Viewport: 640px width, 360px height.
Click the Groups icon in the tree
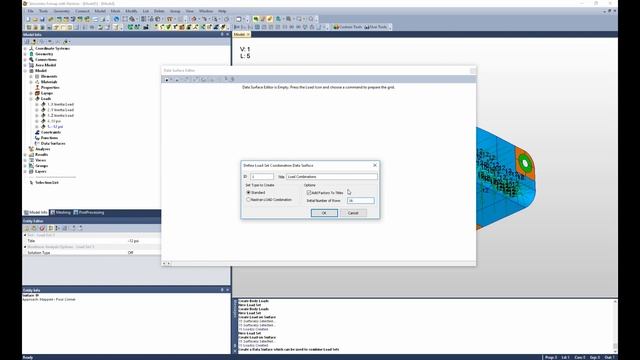pos(31,166)
